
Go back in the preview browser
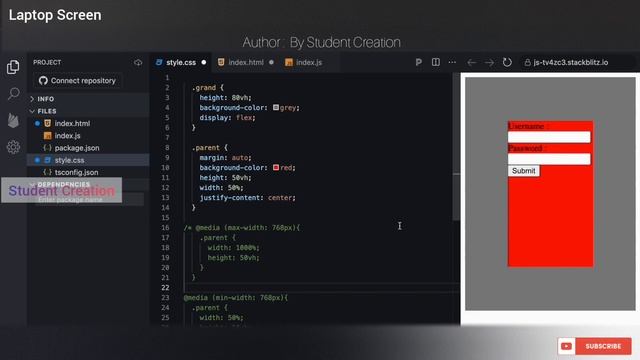click(x=471, y=62)
